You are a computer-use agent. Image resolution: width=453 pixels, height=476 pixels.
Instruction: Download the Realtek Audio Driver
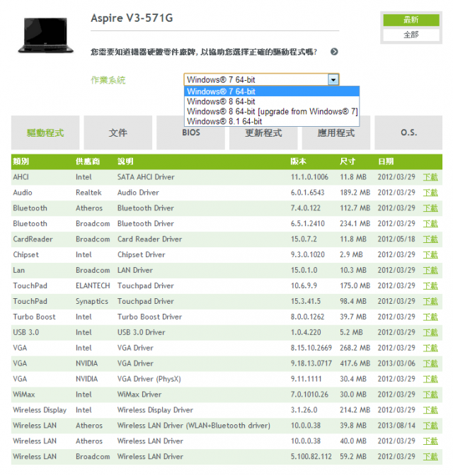[430, 193]
